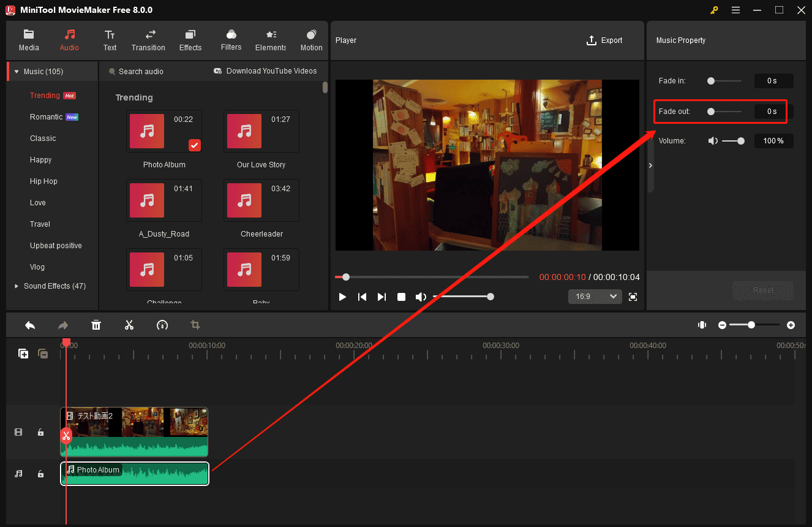Click the Crop tool icon

[x=195, y=325]
